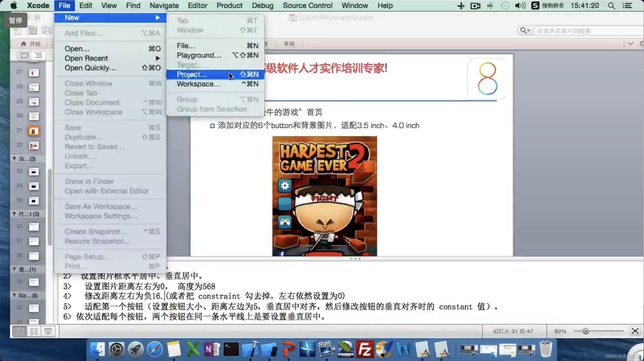This screenshot has height=361, width=644.
Task: Select slide 31 thumbnail
Action: 34,131
